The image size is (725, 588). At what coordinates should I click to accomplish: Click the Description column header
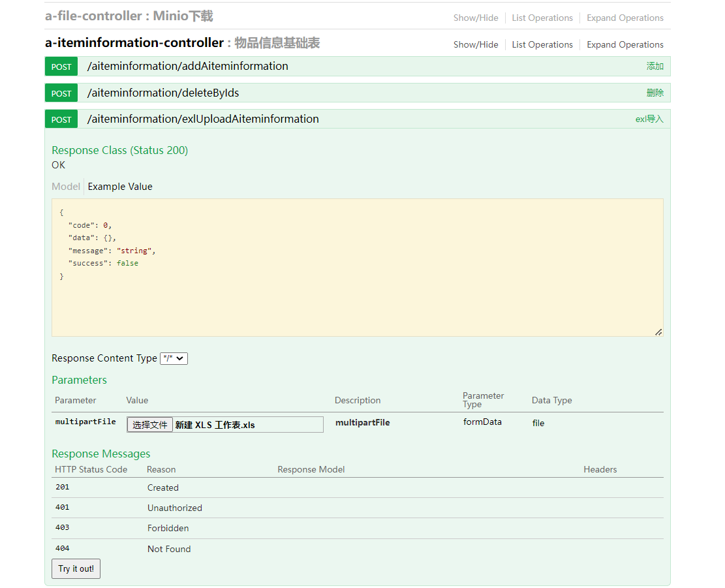coord(358,400)
